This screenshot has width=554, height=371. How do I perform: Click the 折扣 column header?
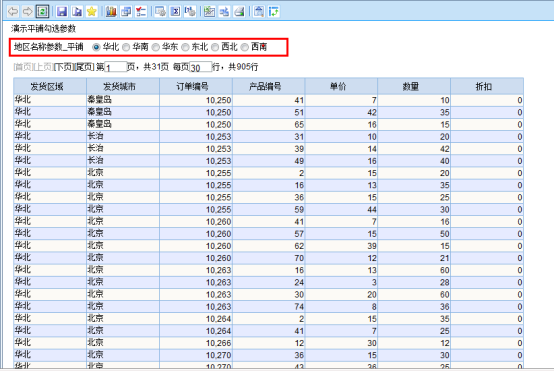[487, 87]
